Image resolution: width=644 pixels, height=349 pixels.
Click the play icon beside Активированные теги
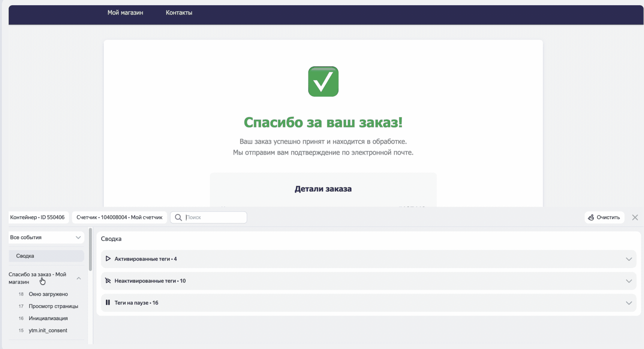point(108,259)
